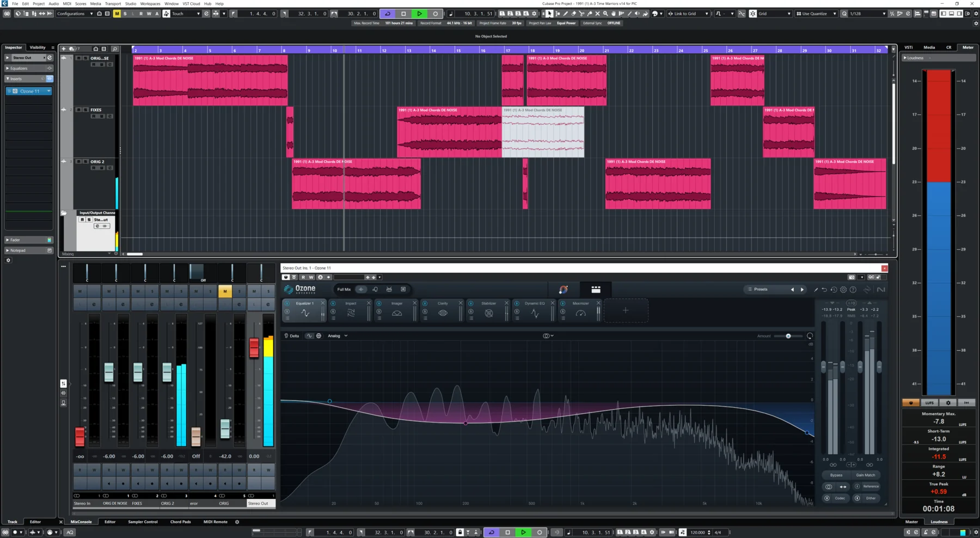The height and width of the screenshot is (538, 980).
Task: Open the Configurations dropdown
Action: click(x=75, y=14)
